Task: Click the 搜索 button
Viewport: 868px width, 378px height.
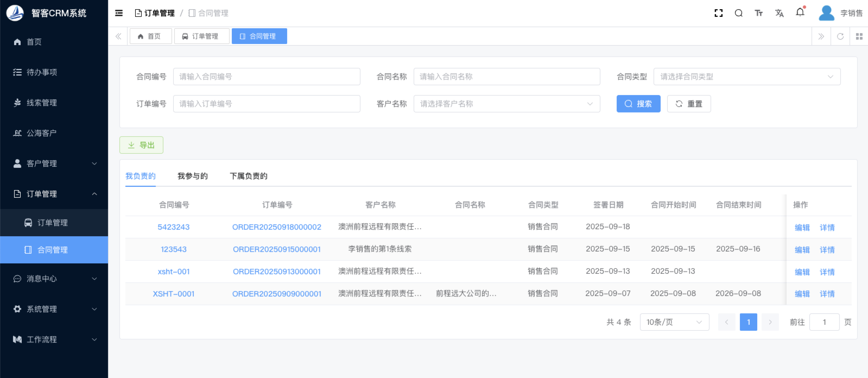Action: pyautogui.click(x=638, y=104)
